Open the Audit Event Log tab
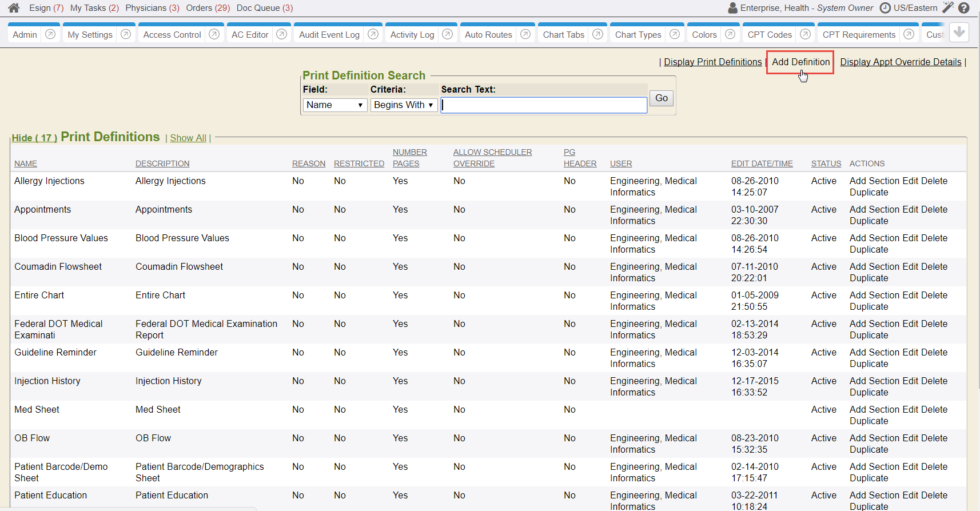Viewport: 980px width, 511px height. point(329,35)
